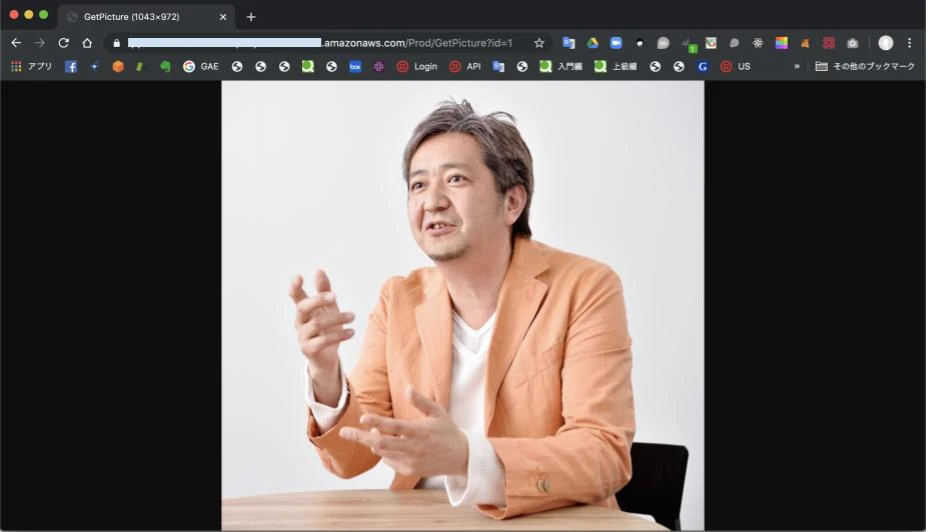This screenshot has width=928, height=532.
Task: View site security lock info
Action: pyautogui.click(x=117, y=43)
